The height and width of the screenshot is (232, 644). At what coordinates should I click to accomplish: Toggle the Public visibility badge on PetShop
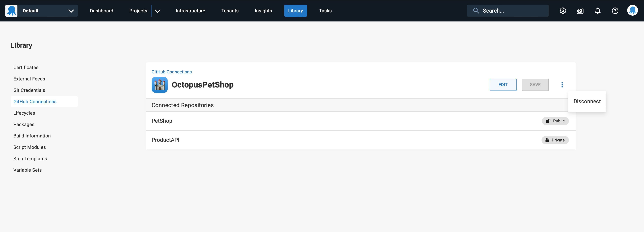[x=555, y=121]
